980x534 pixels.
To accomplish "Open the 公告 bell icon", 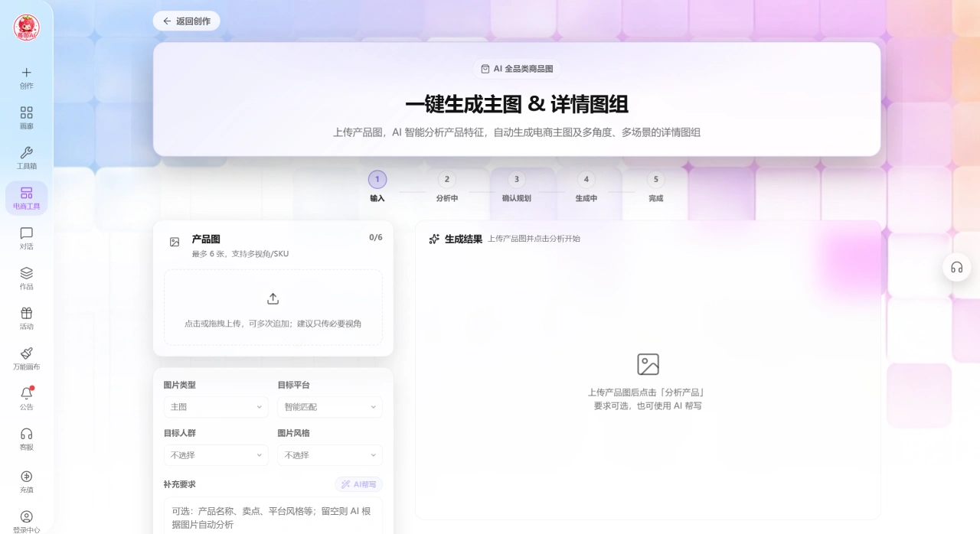I will coord(26,393).
